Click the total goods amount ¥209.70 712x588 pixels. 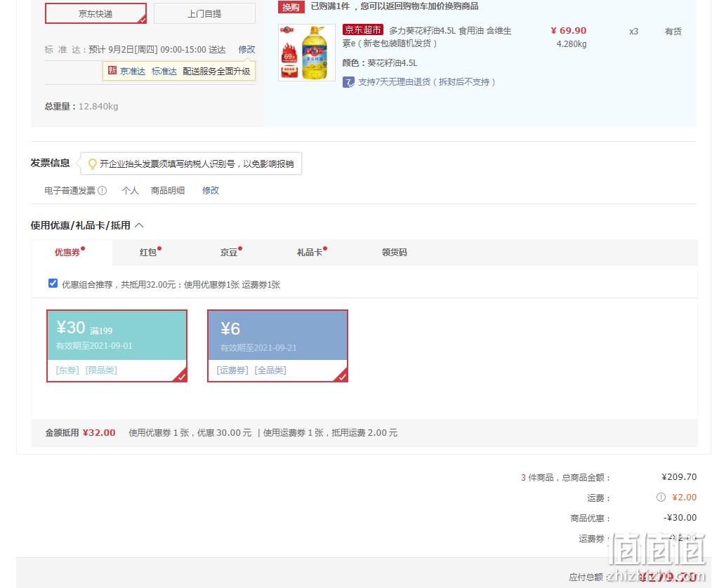[x=679, y=477]
